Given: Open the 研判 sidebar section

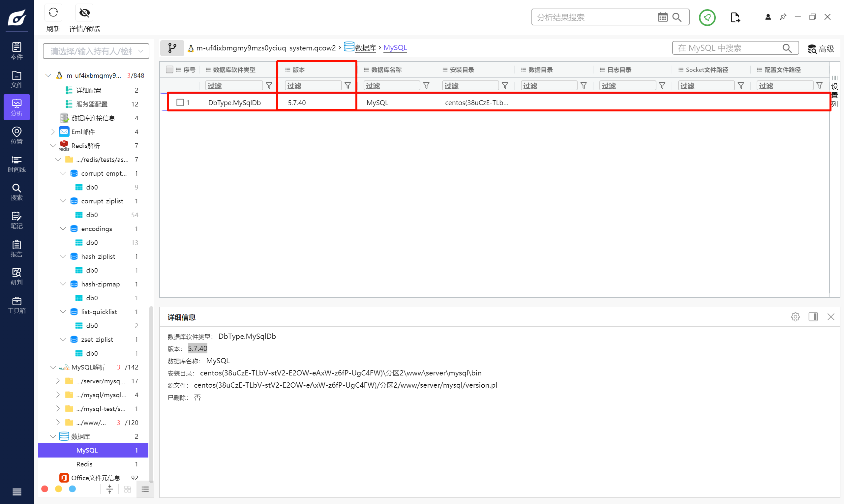Looking at the screenshot, I should 16,276.
